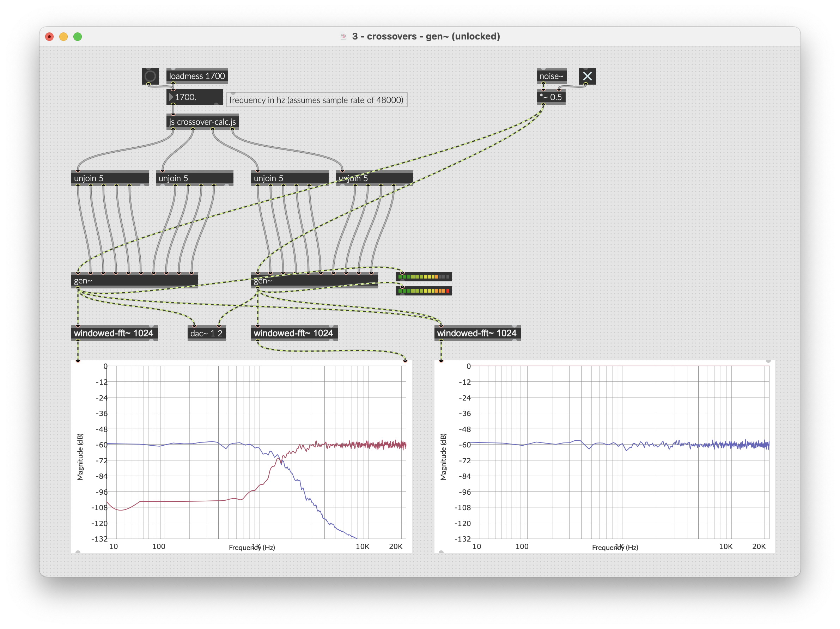The width and height of the screenshot is (840, 629).
Task: Click the green window zoom button
Action: [78, 36]
